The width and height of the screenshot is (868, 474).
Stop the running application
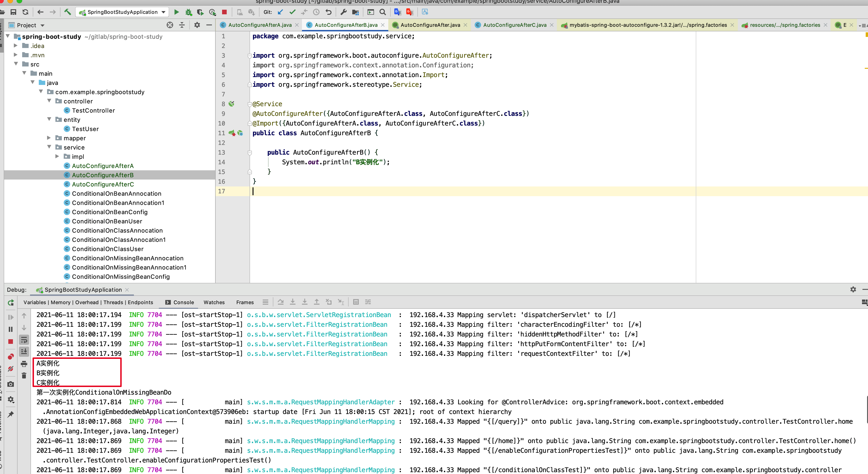point(224,12)
